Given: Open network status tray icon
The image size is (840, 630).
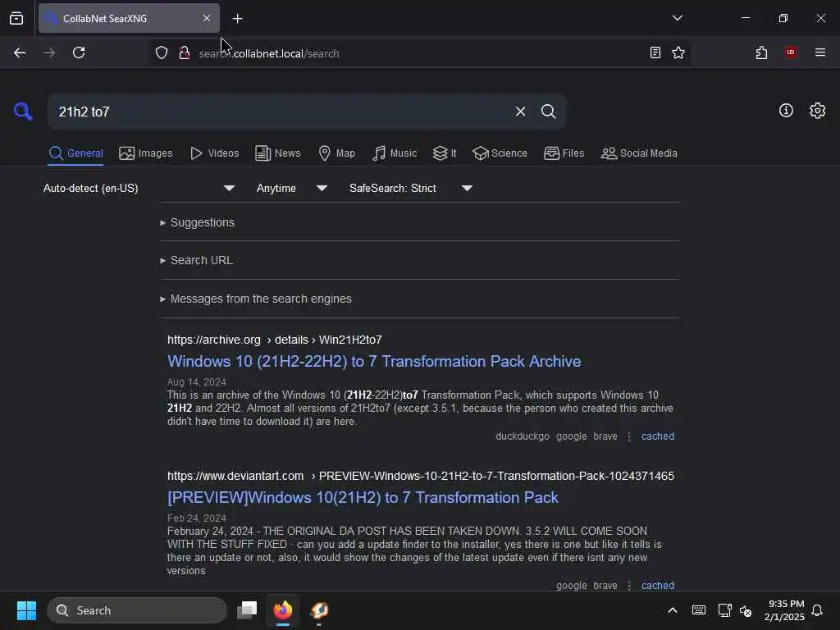Looking at the screenshot, I should pyautogui.click(x=724, y=610).
